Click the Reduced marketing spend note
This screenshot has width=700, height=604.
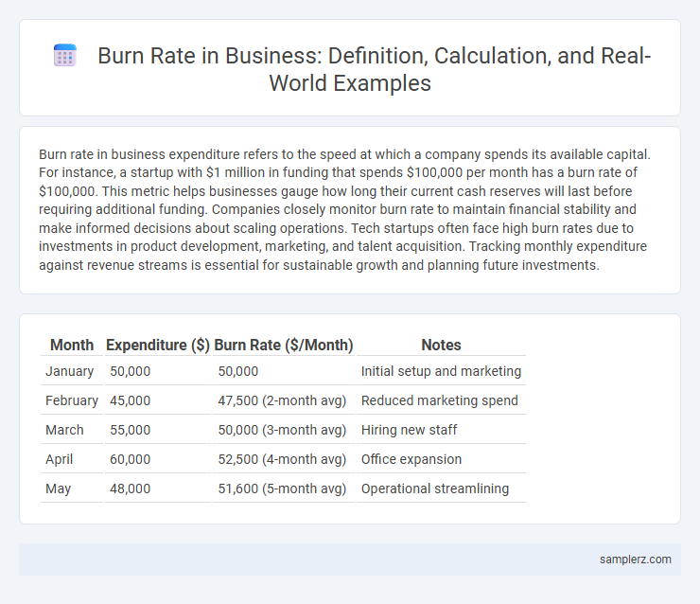(441, 400)
